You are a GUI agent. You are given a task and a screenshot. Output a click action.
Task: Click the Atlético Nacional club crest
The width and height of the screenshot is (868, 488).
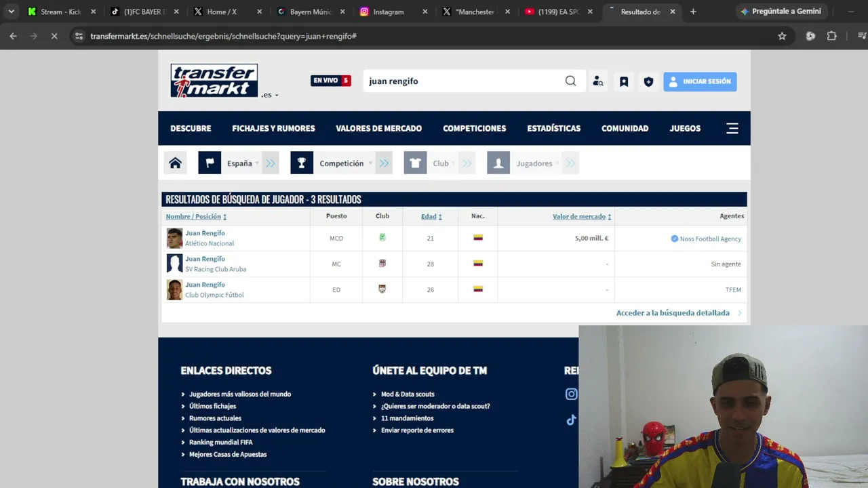coord(382,238)
